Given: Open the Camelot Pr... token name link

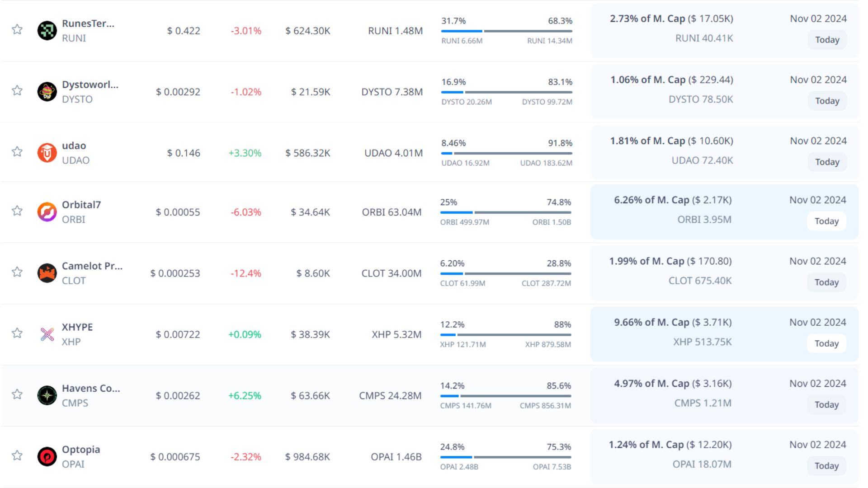Looking at the screenshot, I should [92, 266].
